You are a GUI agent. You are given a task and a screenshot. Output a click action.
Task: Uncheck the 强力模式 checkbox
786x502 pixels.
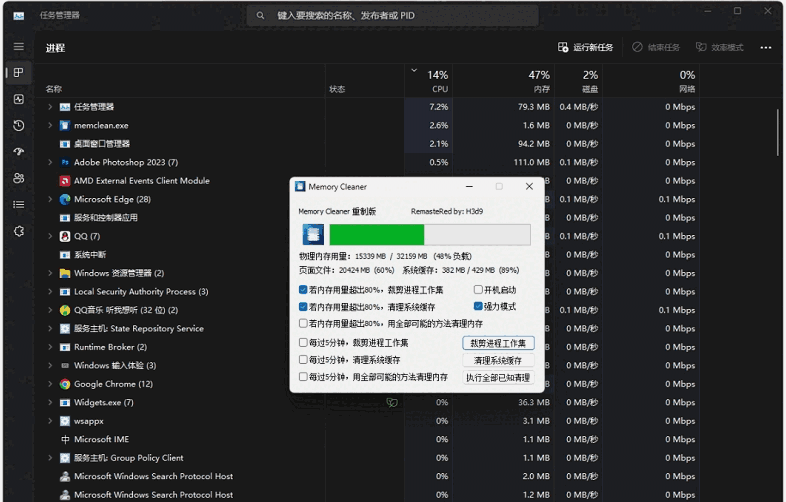478,307
